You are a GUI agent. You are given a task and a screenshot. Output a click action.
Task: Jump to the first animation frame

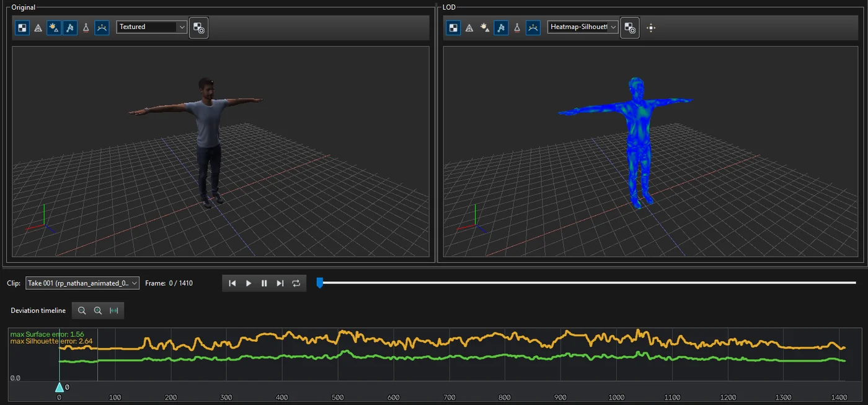click(x=232, y=283)
